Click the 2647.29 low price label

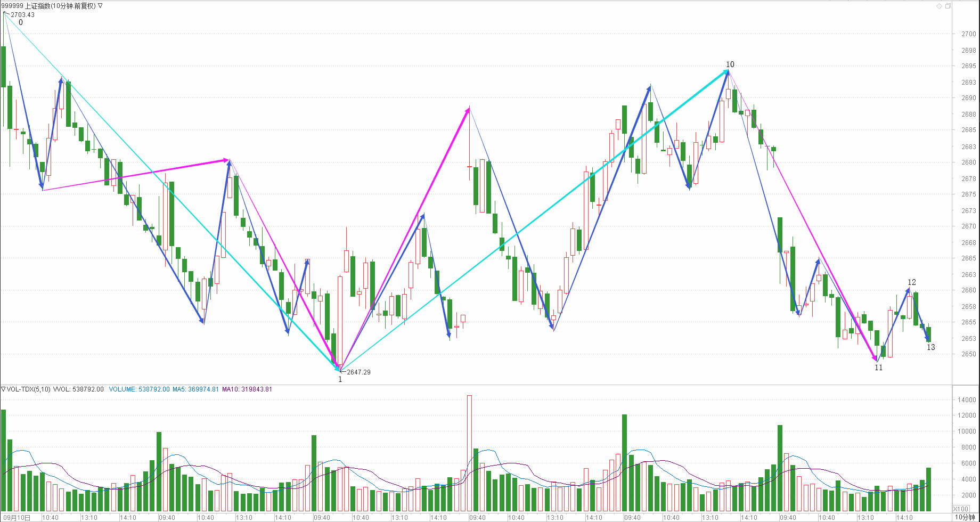(358, 372)
